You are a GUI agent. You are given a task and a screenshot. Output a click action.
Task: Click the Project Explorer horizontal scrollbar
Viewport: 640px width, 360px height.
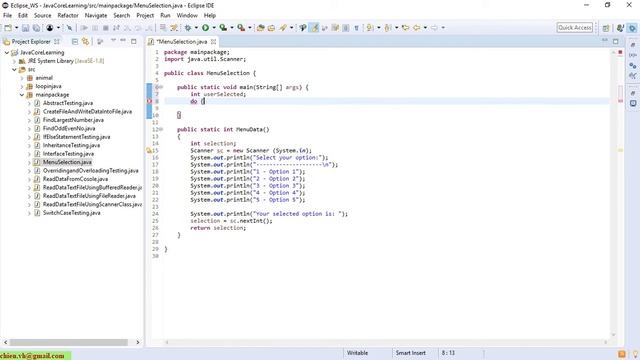coord(69,342)
